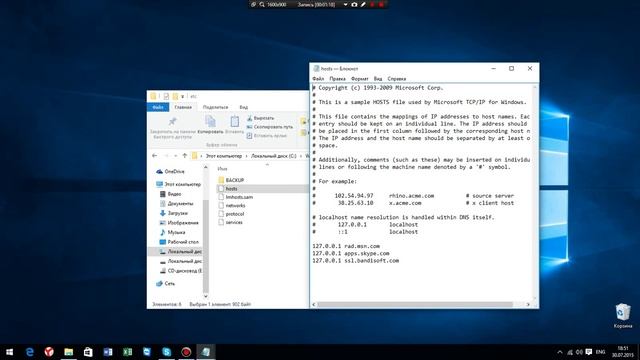Open the Справка menu in Notepad
Screen dimensions: 640x360
[x=397, y=78]
